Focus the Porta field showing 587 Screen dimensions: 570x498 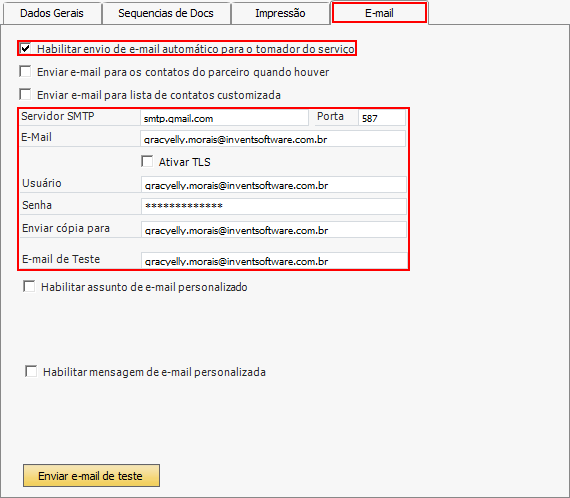tap(382, 118)
